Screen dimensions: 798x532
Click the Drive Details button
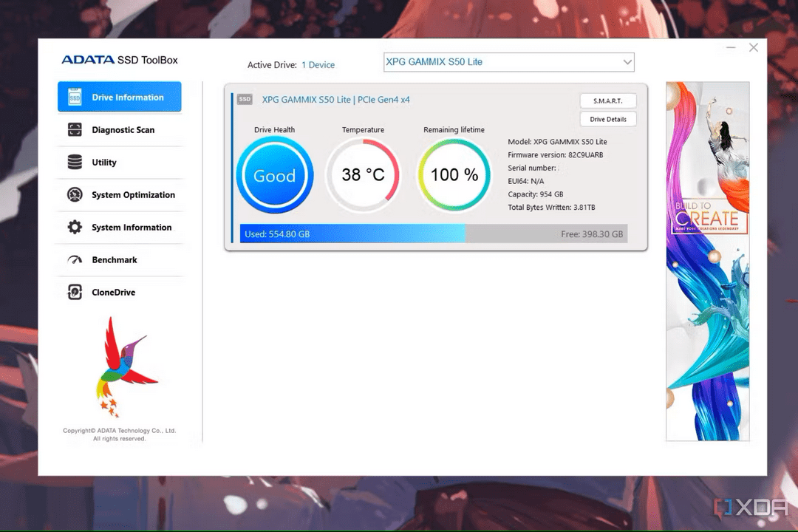607,119
